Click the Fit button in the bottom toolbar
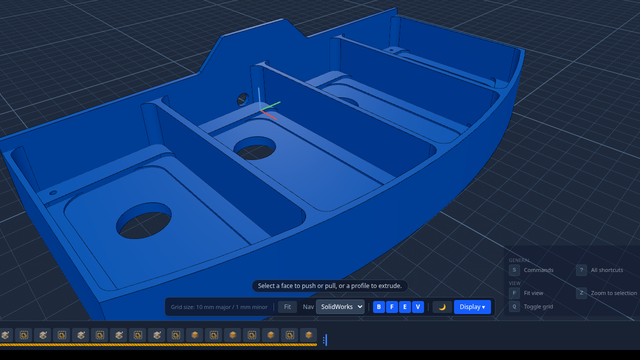 (x=287, y=307)
